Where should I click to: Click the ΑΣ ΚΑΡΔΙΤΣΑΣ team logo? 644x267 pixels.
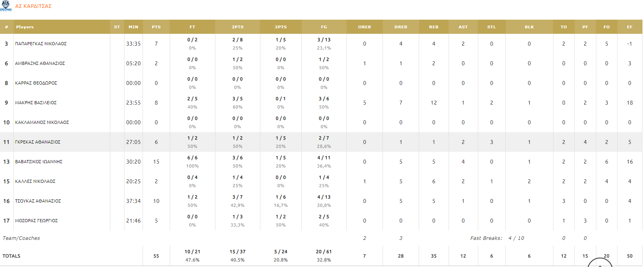[6, 6]
